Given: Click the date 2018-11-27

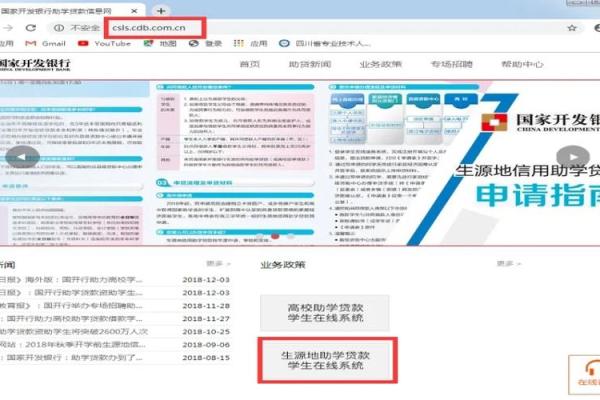Looking at the screenshot, I should (x=206, y=319).
